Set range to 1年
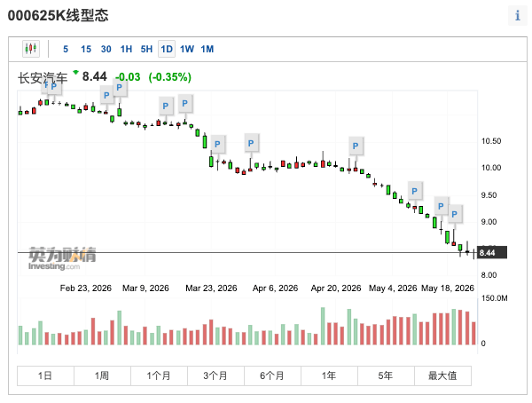The width and height of the screenshot is (532, 403). [329, 375]
